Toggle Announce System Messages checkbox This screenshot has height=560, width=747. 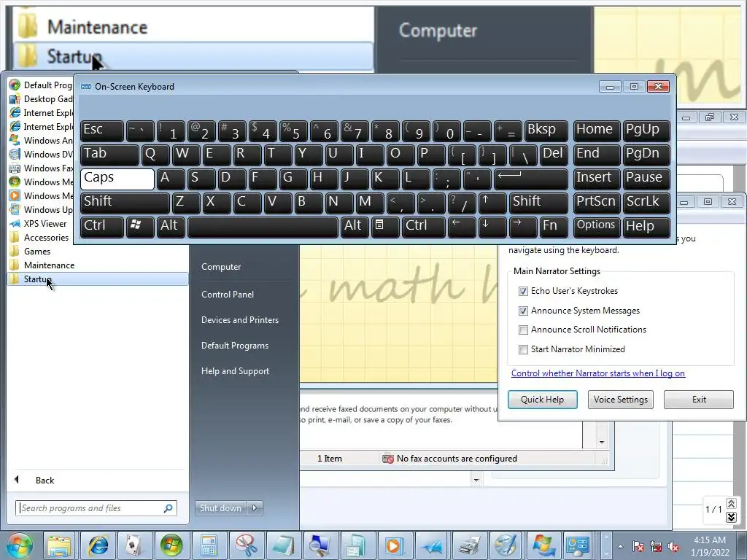coord(523,311)
